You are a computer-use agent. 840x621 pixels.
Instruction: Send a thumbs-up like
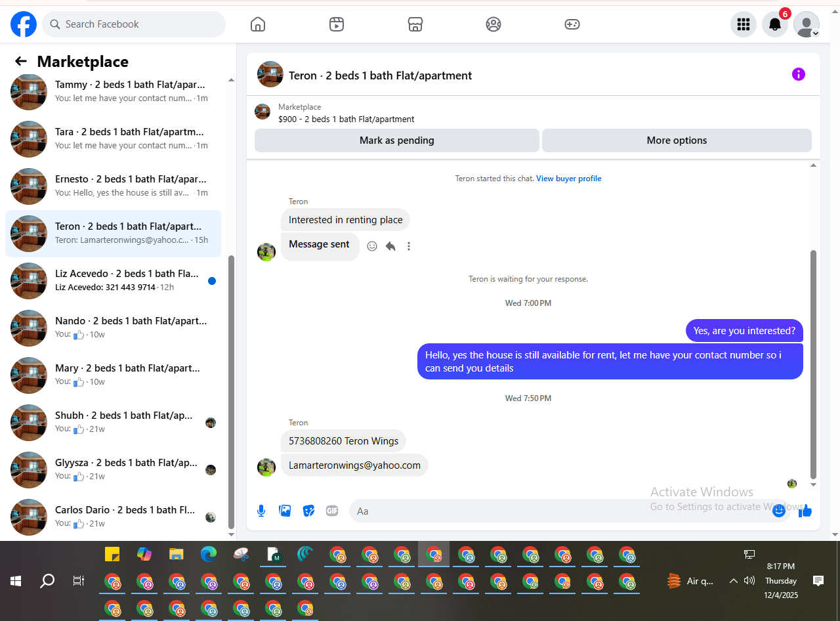[x=805, y=511]
